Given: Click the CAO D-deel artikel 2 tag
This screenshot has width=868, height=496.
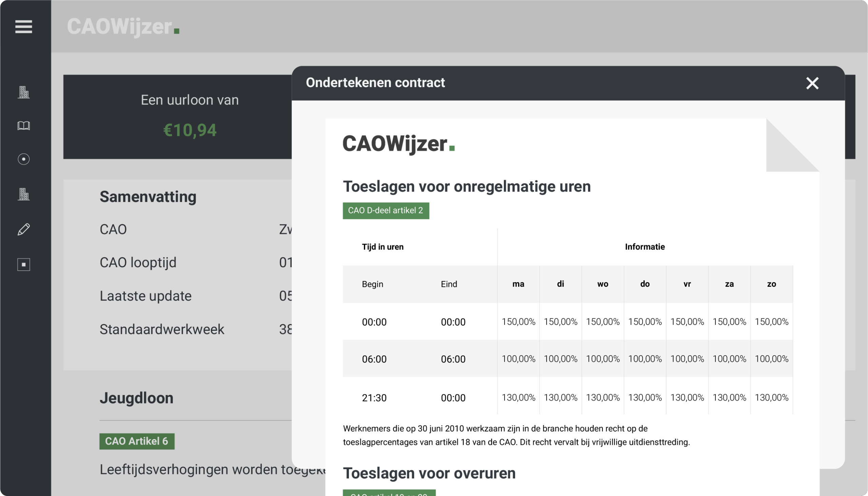Looking at the screenshot, I should point(386,211).
